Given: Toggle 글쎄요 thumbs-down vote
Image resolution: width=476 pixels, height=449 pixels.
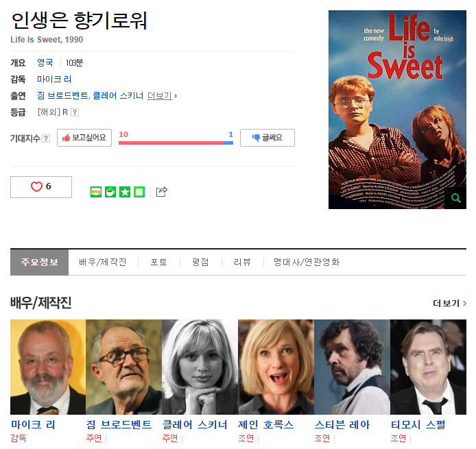Looking at the screenshot, I should [x=267, y=138].
